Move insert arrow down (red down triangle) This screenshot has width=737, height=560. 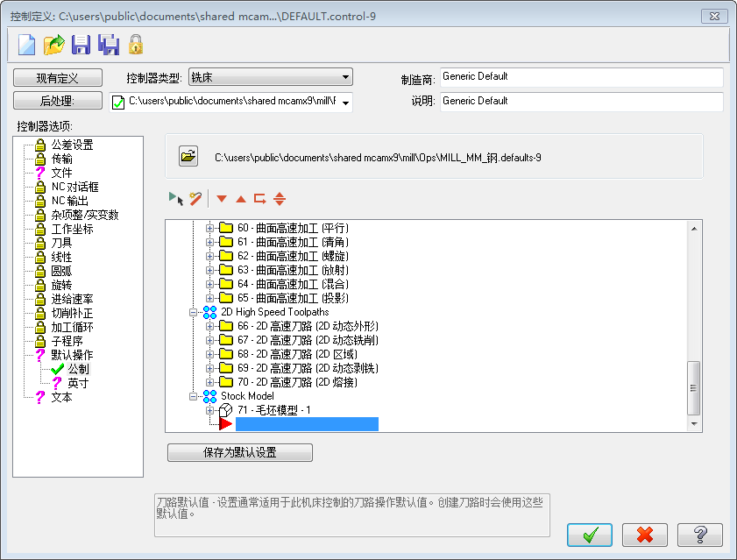pyautogui.click(x=222, y=199)
